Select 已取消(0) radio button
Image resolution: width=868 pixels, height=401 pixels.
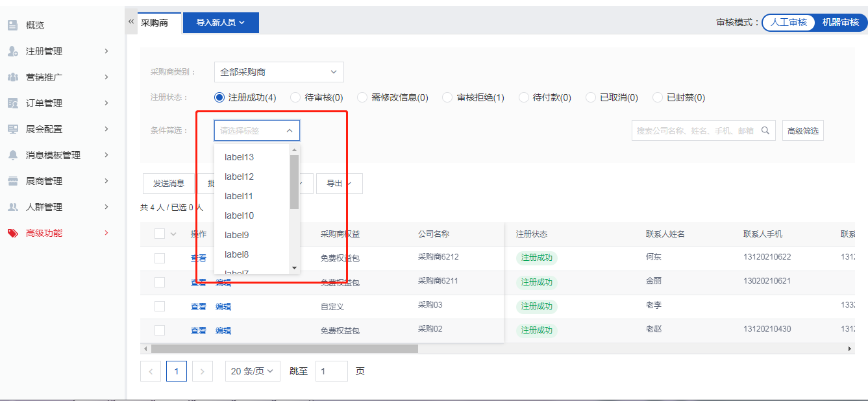(x=591, y=97)
